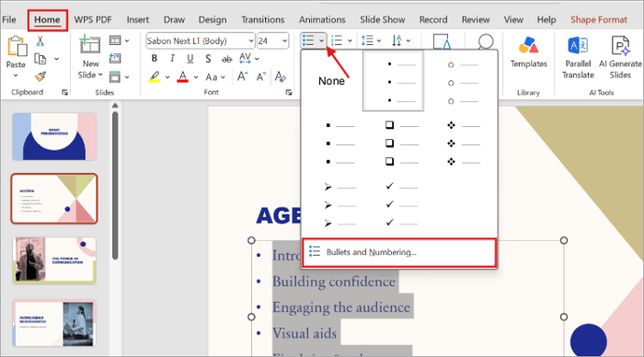Viewport: 644px width, 357px height.
Task: Expand the Numbering dropdown arrow
Action: pos(350,40)
